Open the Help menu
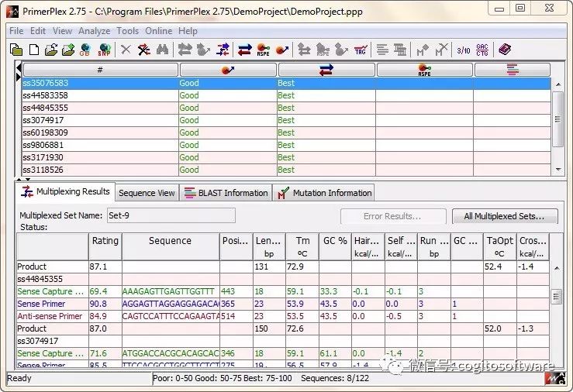The image size is (573, 392). 188,31
